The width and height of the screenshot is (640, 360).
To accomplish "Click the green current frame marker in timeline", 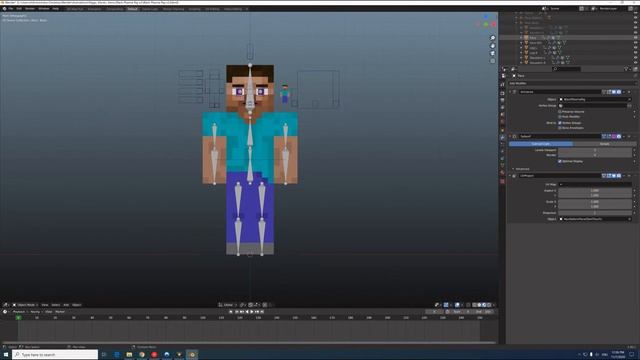I will [18, 318].
